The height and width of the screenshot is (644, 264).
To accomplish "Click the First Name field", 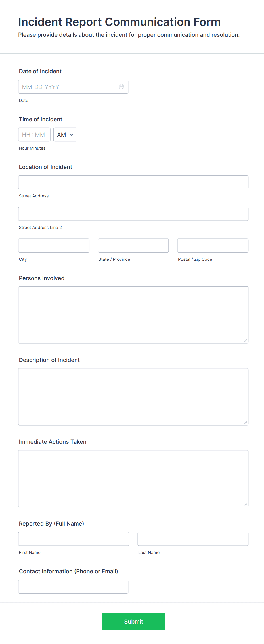I will click(74, 539).
